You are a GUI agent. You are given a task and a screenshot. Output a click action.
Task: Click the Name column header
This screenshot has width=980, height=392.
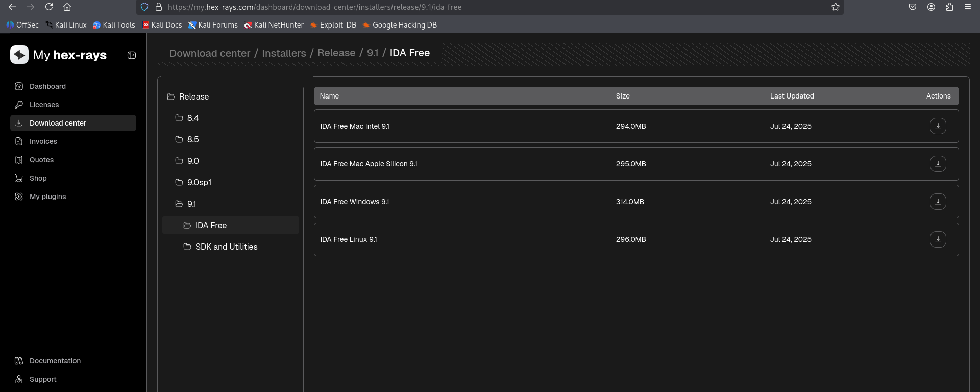329,96
